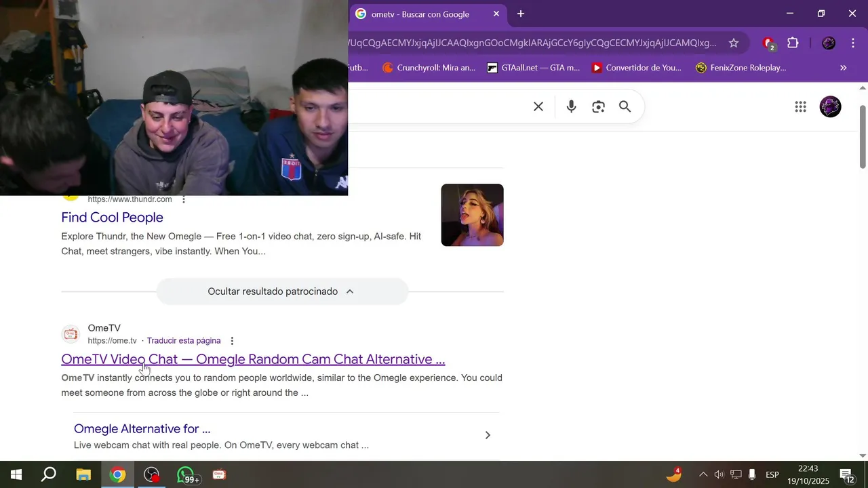Open the three-dot options for the OmeTV result

pos(232,341)
